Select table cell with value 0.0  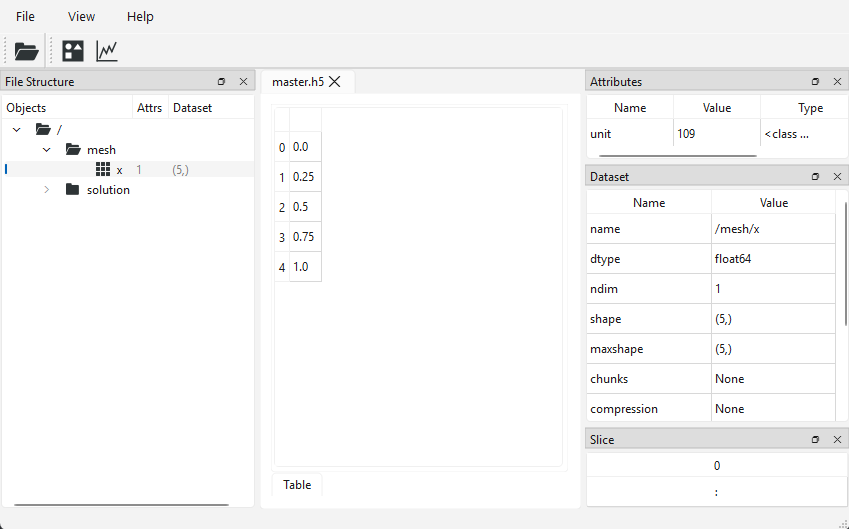pyautogui.click(x=305, y=147)
